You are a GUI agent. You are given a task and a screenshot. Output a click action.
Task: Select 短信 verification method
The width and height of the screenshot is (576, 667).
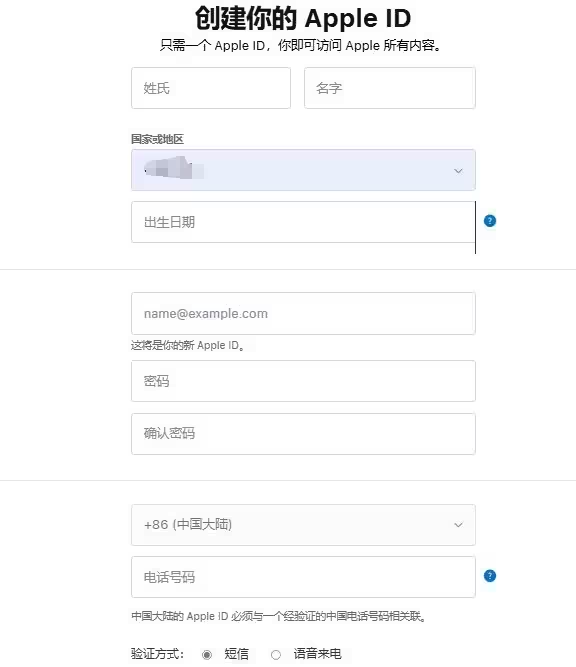coord(207,655)
